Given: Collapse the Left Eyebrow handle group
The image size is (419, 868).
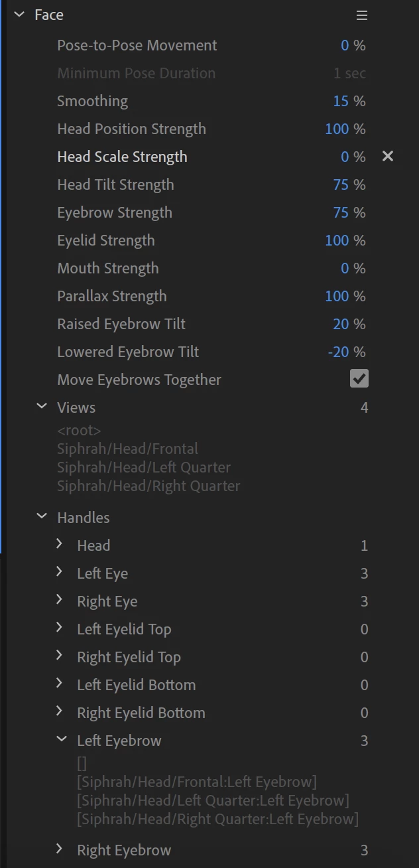Looking at the screenshot, I should pos(61,740).
